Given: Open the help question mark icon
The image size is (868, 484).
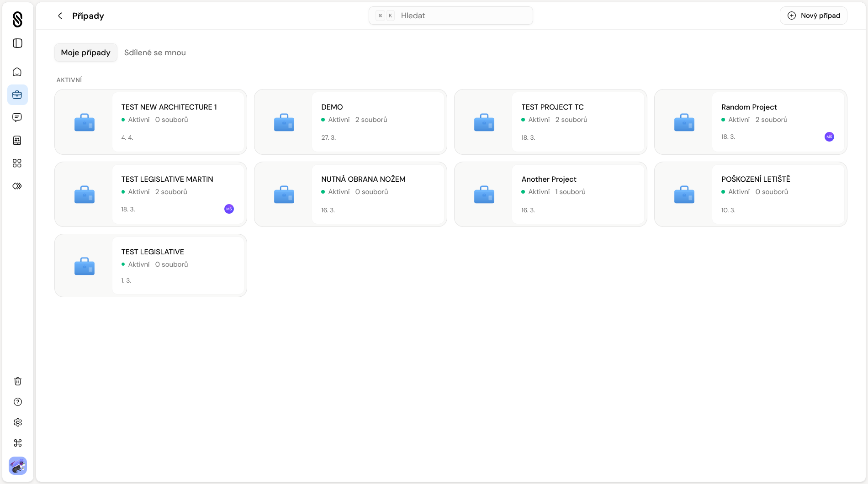Looking at the screenshot, I should tap(17, 402).
